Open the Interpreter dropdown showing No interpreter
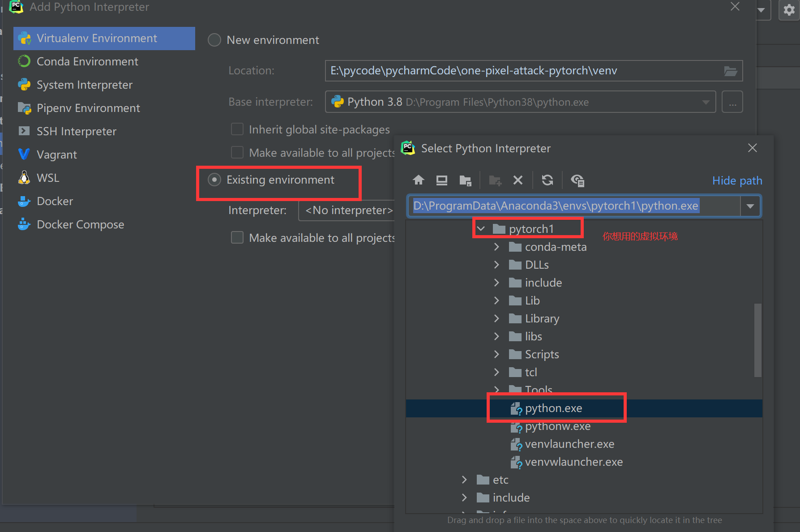This screenshot has width=800, height=532. (347, 210)
